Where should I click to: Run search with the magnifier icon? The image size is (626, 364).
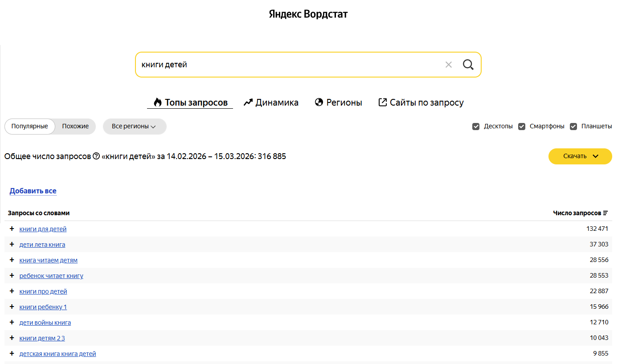click(468, 65)
